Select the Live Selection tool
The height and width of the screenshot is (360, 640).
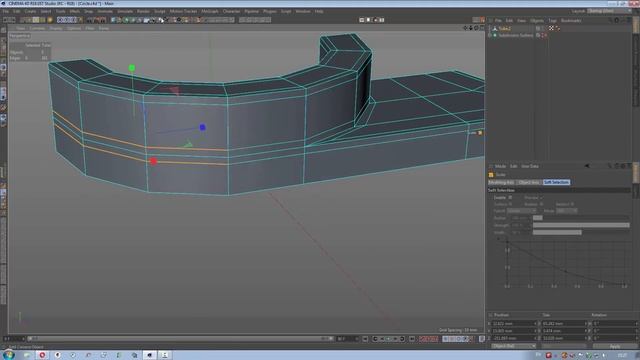(x=23, y=20)
